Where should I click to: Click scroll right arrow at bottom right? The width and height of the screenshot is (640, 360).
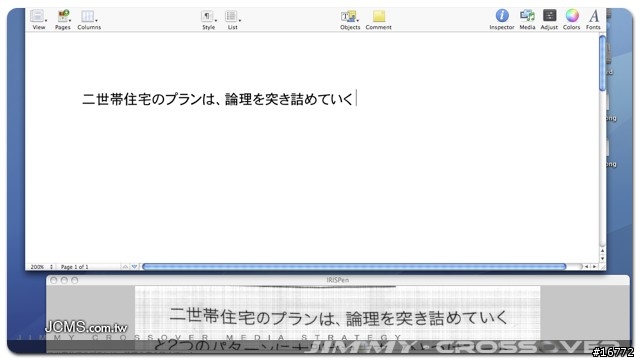[x=594, y=267]
